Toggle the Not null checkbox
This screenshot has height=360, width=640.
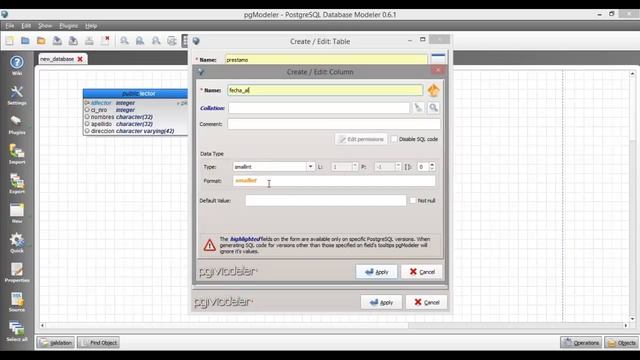coord(413,200)
